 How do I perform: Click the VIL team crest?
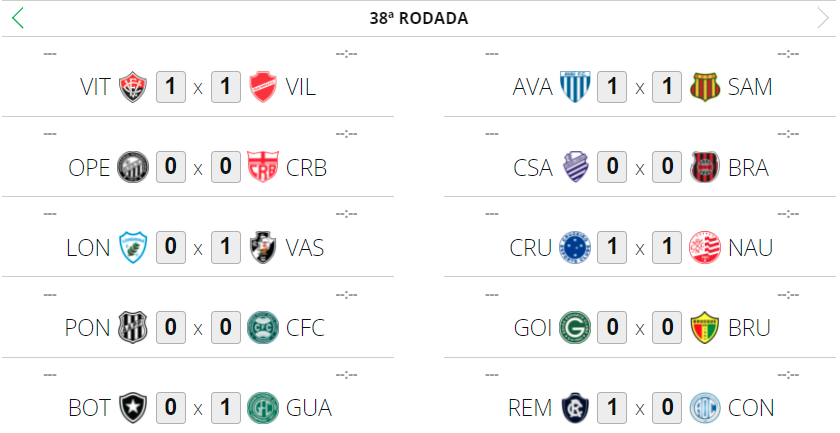pyautogui.click(x=263, y=87)
